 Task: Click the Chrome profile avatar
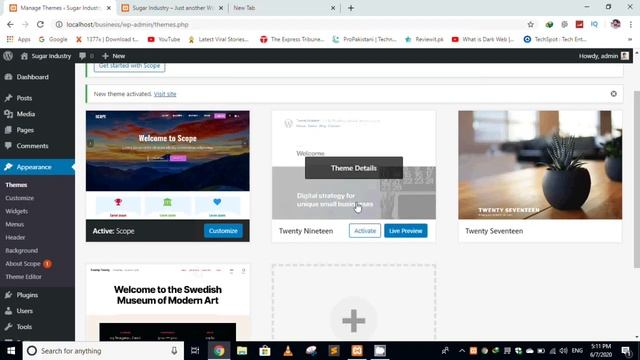point(616,24)
